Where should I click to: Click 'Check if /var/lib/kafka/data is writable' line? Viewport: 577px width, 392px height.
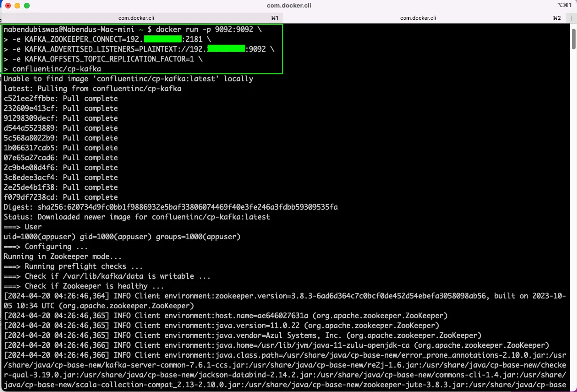[x=107, y=276]
